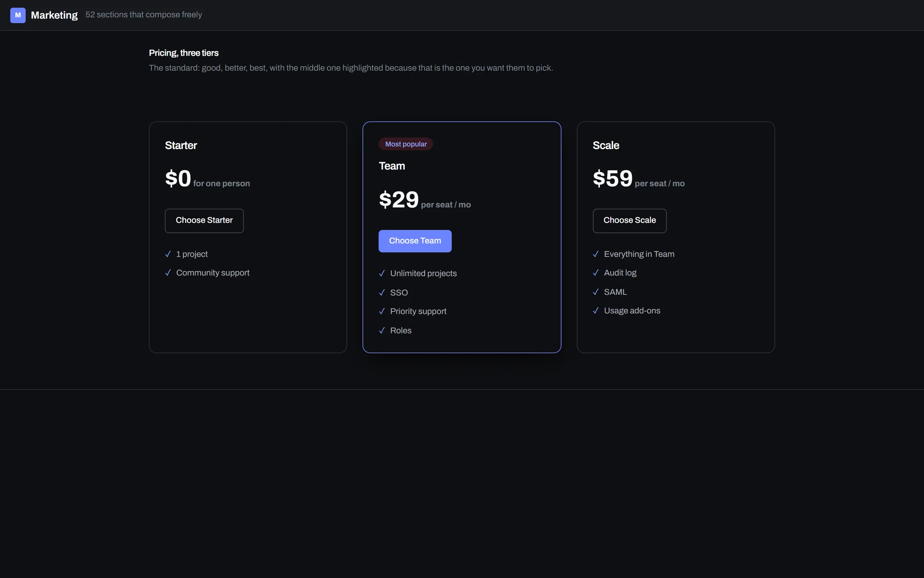Click the purple M logo icon
Screen dimensions: 924x578
tap(18, 15)
